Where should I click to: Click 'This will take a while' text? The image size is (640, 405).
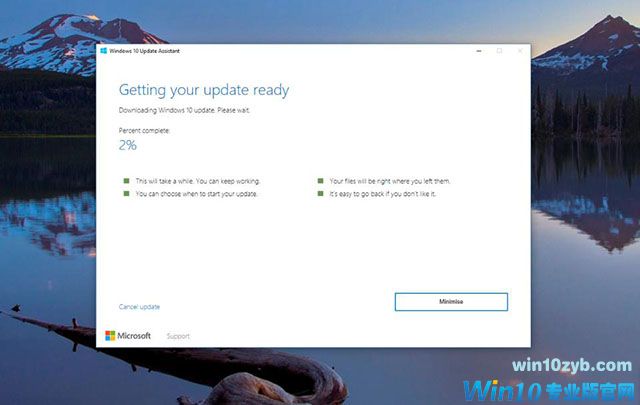pyautogui.click(x=198, y=181)
